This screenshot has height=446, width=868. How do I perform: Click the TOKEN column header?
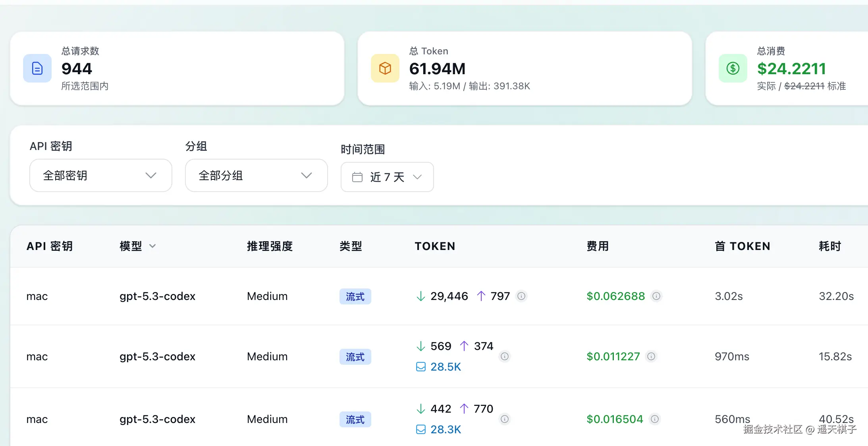pyautogui.click(x=435, y=246)
